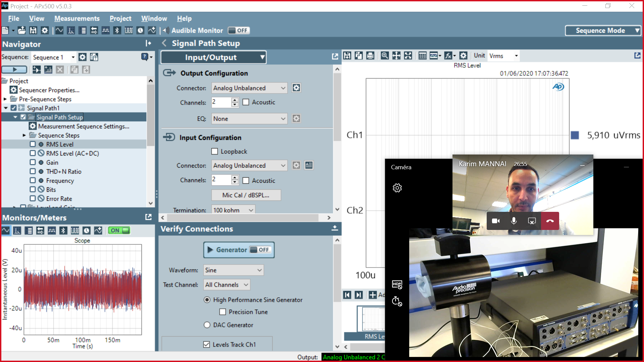
Task: Open the scope monitor icon in main toolbar
Action: [59, 31]
